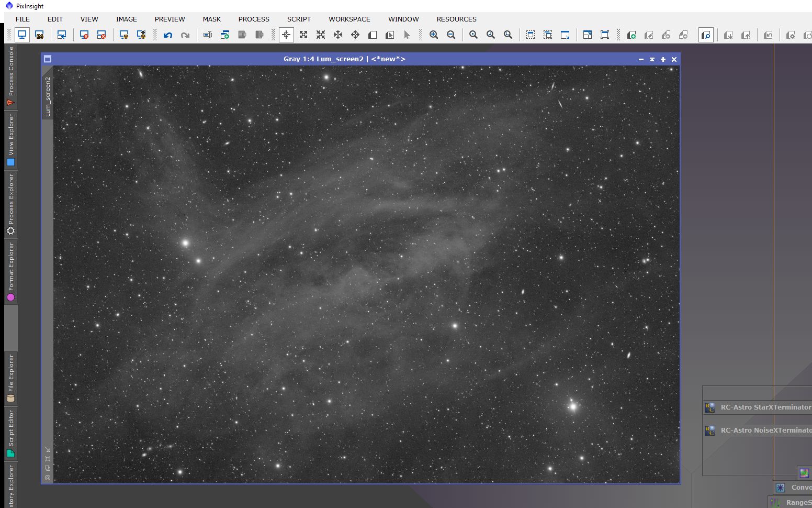Click the bracketed window fit icon
This screenshot has height=508, width=812.
605,35
